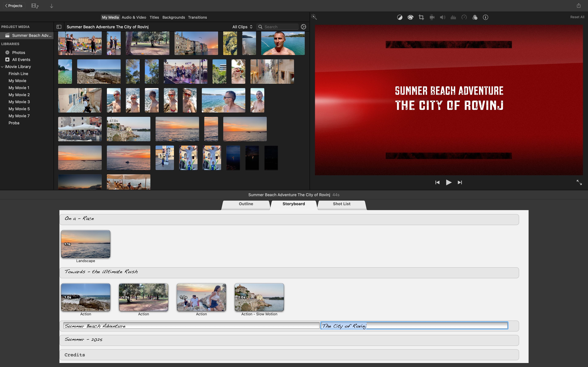The image size is (588, 367).
Task: Open the All Clips filter dropdown
Action: (x=242, y=27)
